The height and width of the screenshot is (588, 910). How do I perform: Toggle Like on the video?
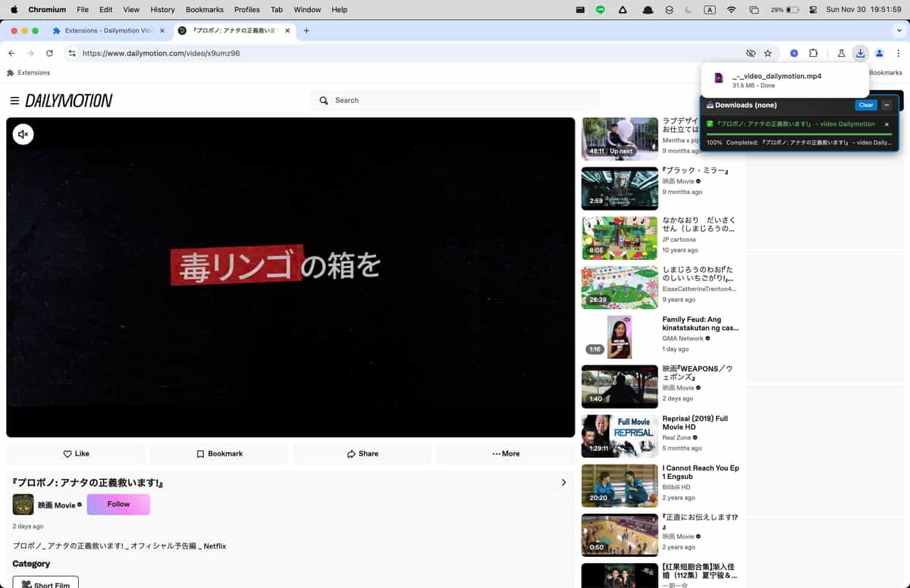coord(76,453)
